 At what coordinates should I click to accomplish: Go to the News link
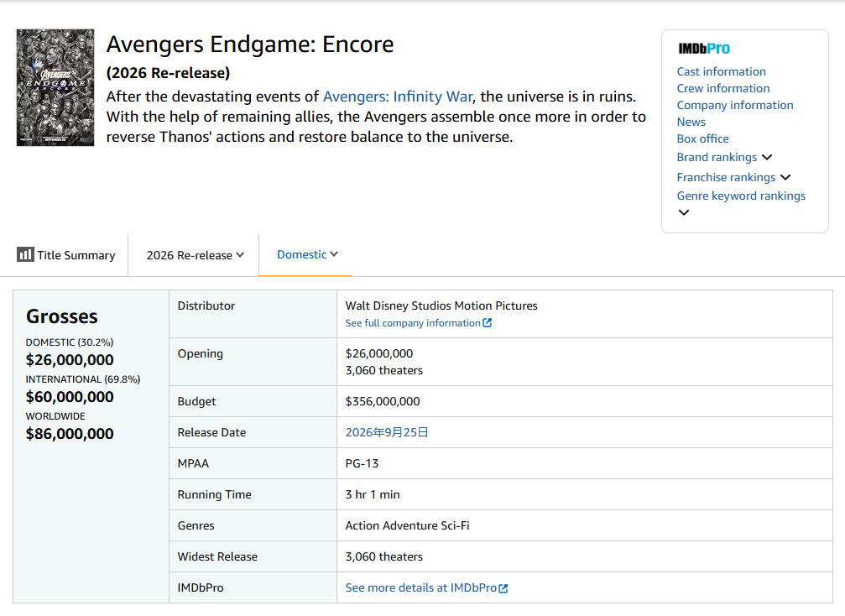click(x=691, y=122)
